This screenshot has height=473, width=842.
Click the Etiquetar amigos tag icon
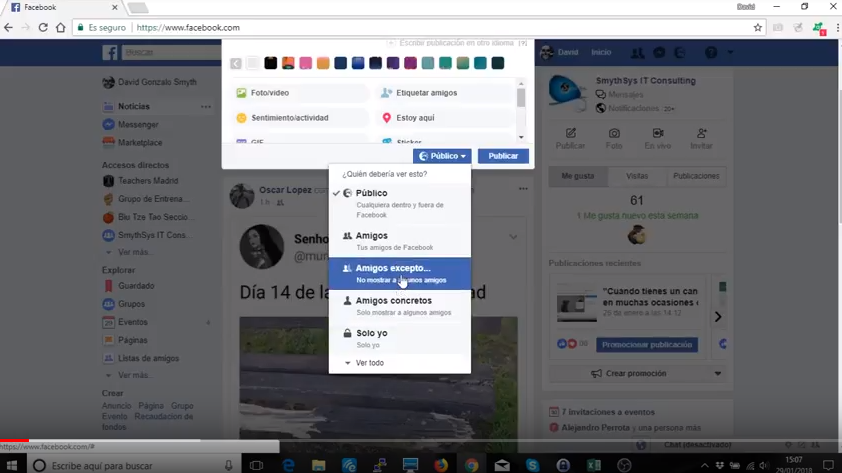click(386, 93)
